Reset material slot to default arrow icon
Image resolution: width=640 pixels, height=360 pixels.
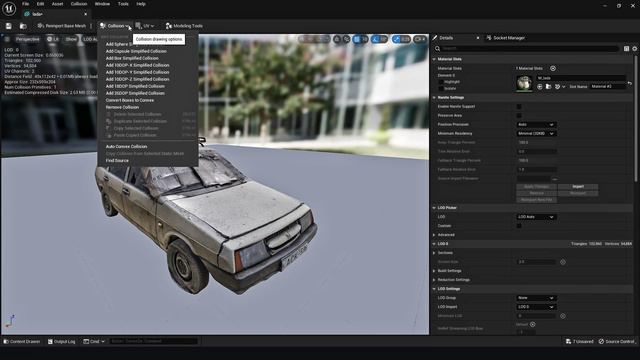tap(630, 83)
